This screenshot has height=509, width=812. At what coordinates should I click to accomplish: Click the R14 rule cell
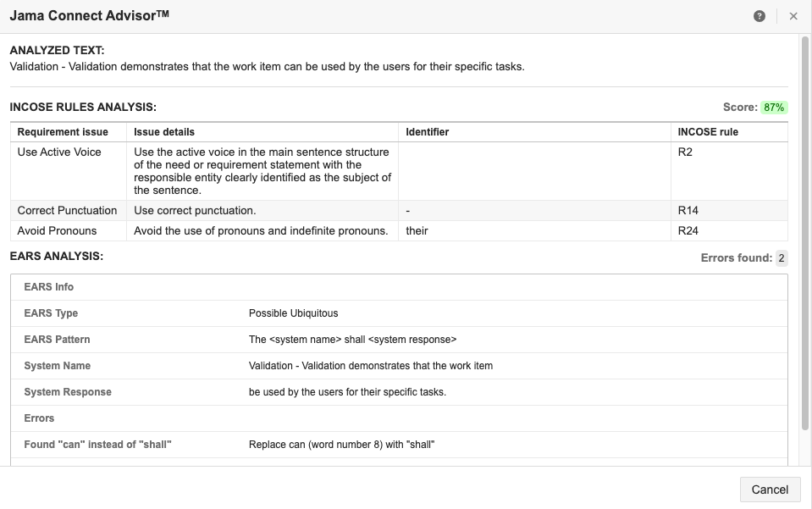[688, 210]
